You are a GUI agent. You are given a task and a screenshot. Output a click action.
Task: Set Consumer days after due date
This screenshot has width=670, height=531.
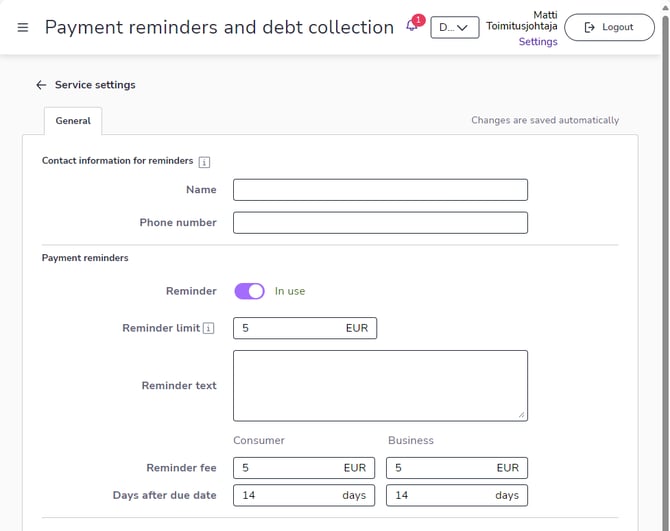(x=290, y=495)
